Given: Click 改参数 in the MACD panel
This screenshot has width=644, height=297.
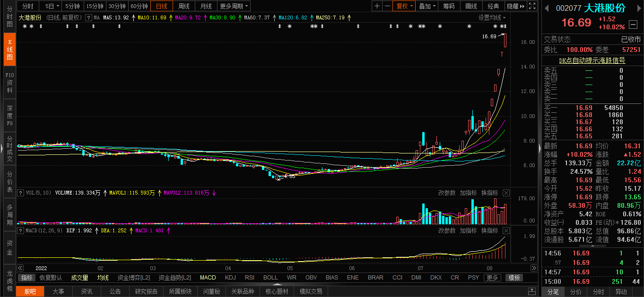Looking at the screenshot, I should pyautogui.click(x=447, y=230).
